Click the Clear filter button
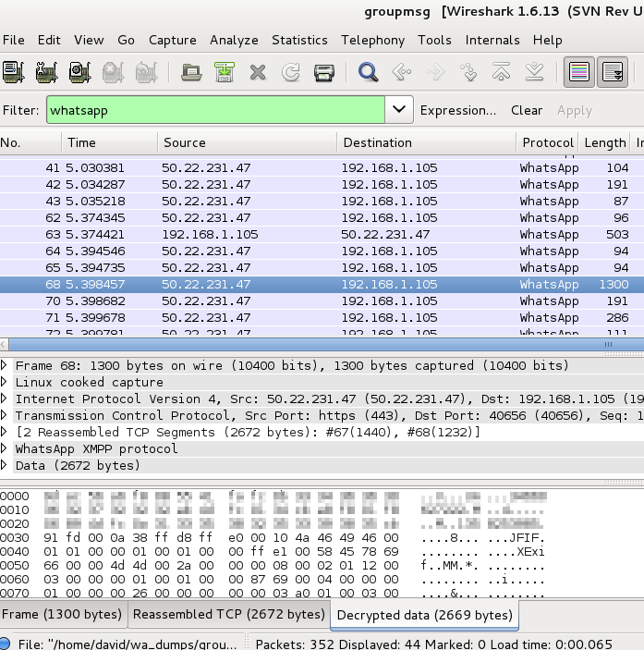644x650 pixels. 527,110
